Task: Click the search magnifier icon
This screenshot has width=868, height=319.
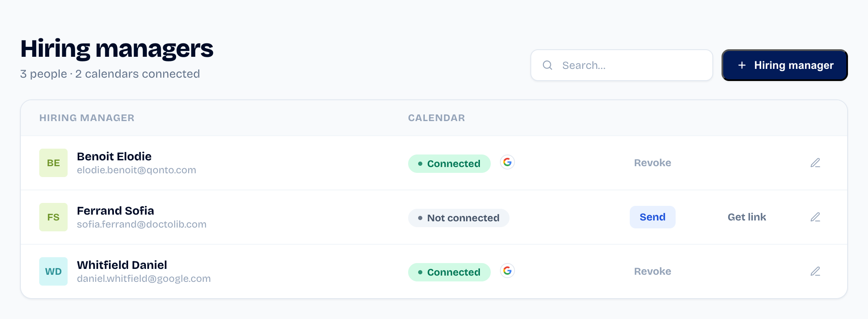Action: (548, 65)
